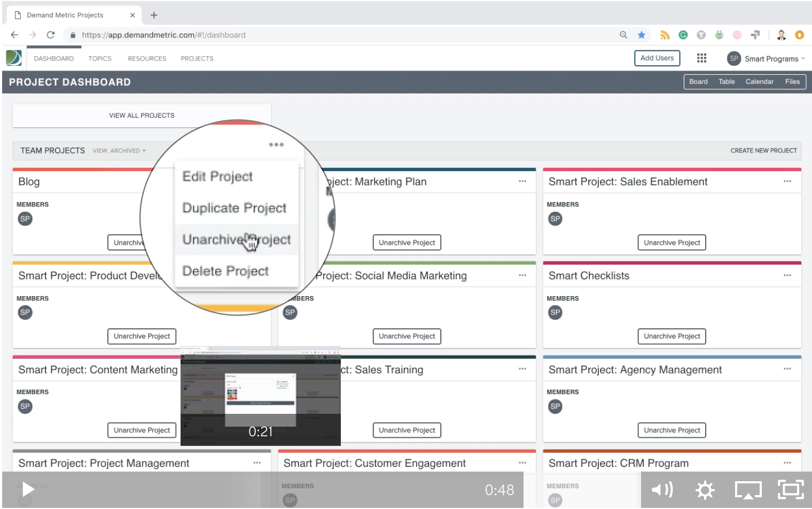Play the video
Screen dimensions: 812x509
pyautogui.click(x=28, y=490)
